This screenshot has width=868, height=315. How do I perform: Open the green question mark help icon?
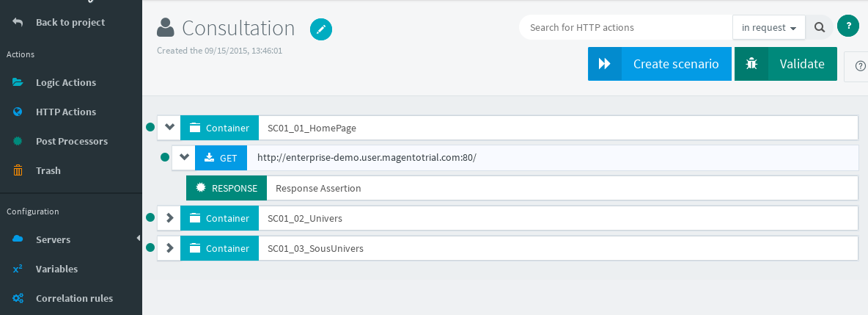click(847, 26)
